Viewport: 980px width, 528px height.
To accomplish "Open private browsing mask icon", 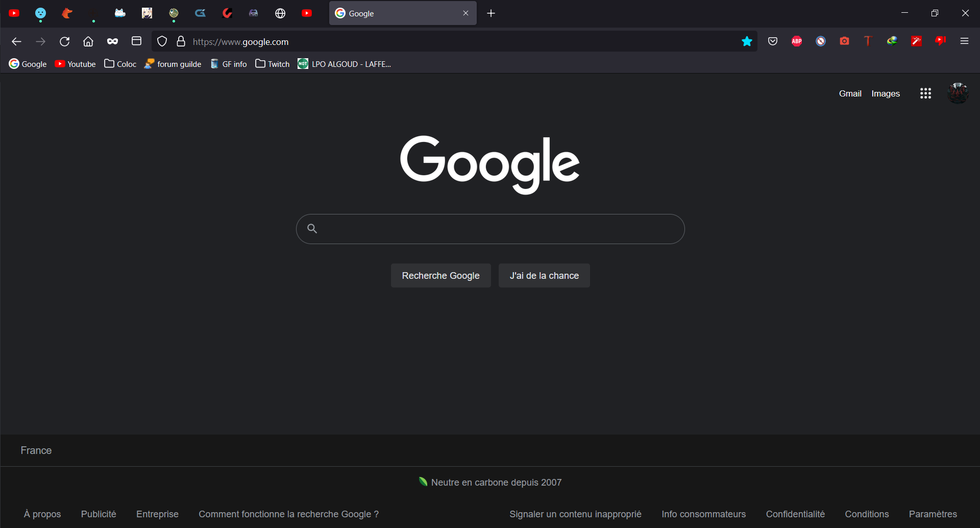I will (112, 41).
